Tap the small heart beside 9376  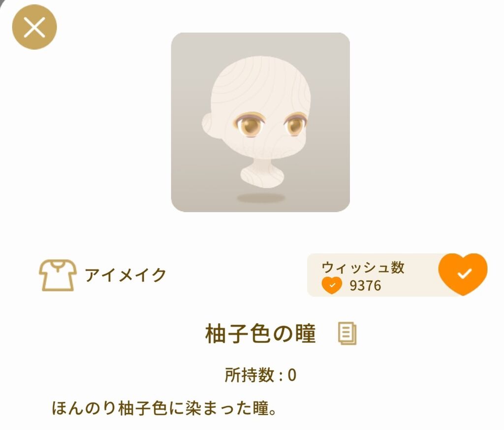(332, 285)
